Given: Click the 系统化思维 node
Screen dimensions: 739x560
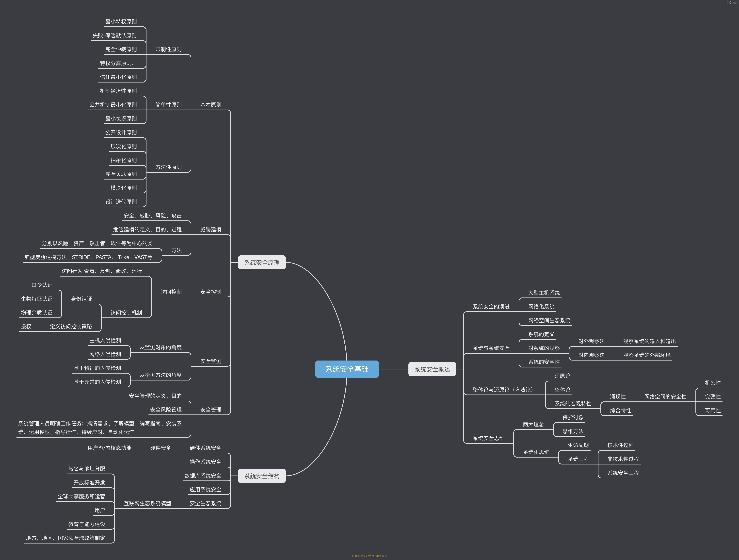Looking at the screenshot, I should click(536, 452).
